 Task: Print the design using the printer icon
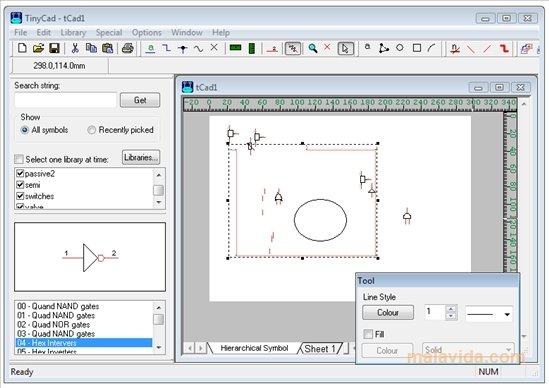[127, 48]
